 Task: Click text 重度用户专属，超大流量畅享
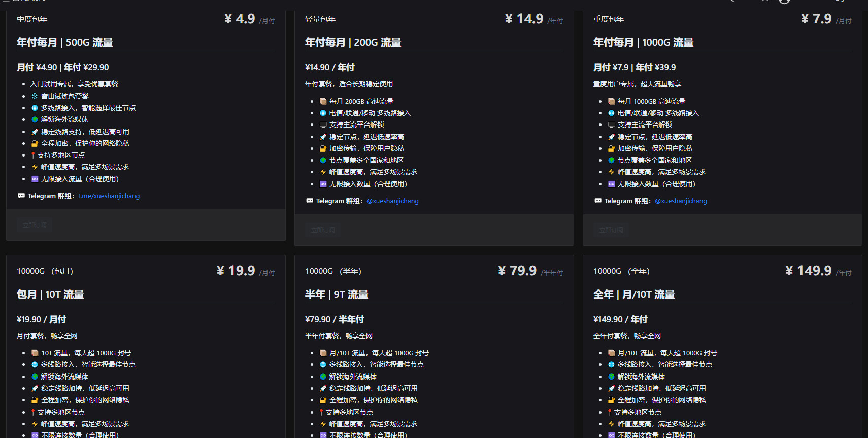(x=637, y=84)
